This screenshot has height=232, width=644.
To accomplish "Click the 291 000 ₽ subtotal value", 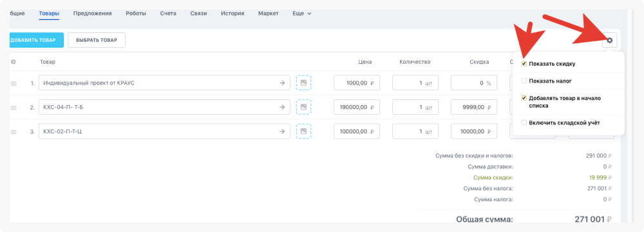I will point(599,156).
